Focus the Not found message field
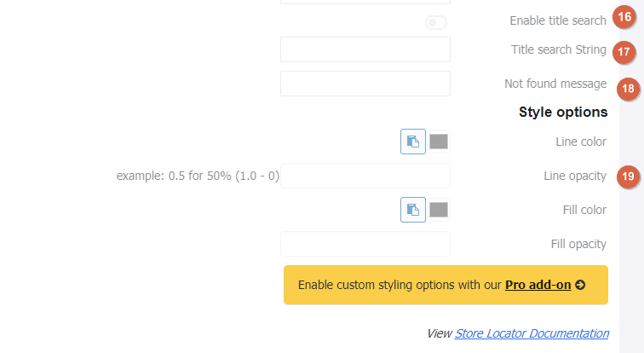The width and height of the screenshot is (644, 353). [365, 84]
